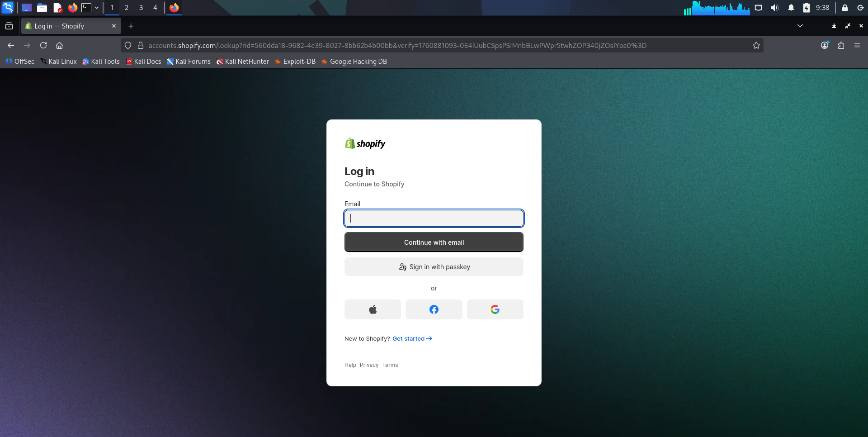Click the Firefox taskbar window button
The image size is (868, 437).
tap(174, 8)
